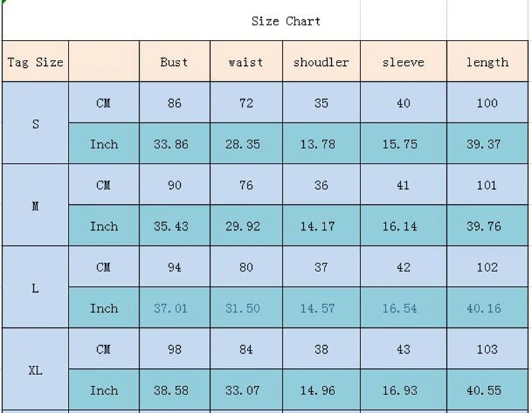Image resolution: width=532 pixels, height=413 pixels.
Task: Select the L tag size cell
Action: click(x=35, y=287)
